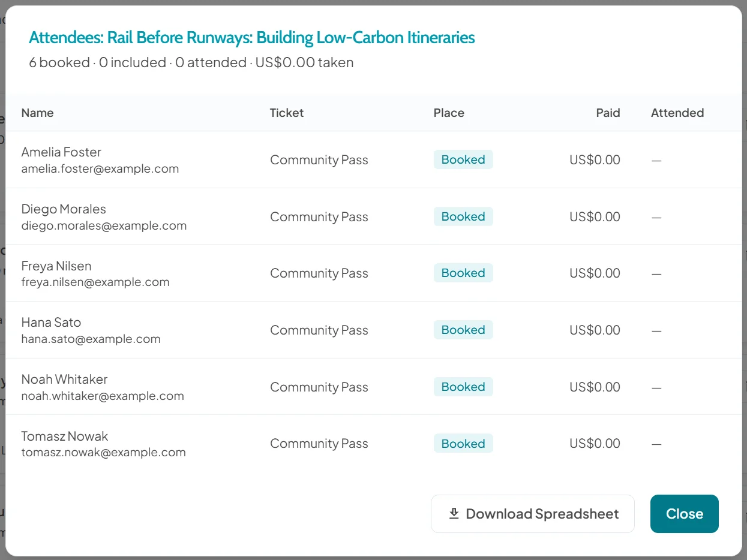Click US$0.00 paid for Diego Morales
Viewport: 747px width, 560px height.
pos(595,217)
